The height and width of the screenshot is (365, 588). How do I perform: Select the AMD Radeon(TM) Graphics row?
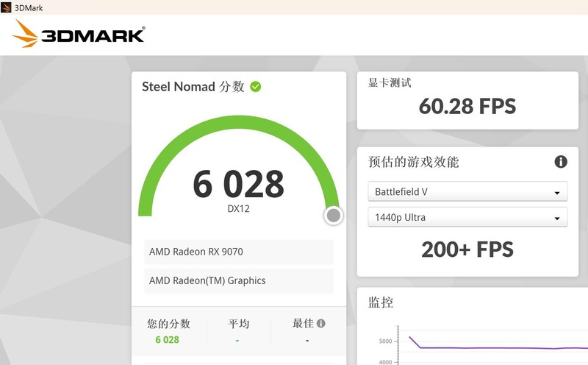pos(238,281)
